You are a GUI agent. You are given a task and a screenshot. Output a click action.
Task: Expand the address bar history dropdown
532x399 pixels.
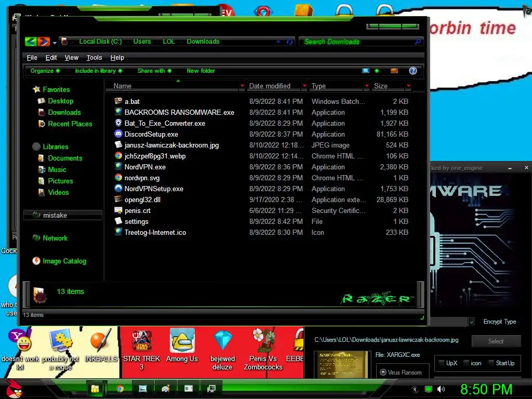(278, 42)
